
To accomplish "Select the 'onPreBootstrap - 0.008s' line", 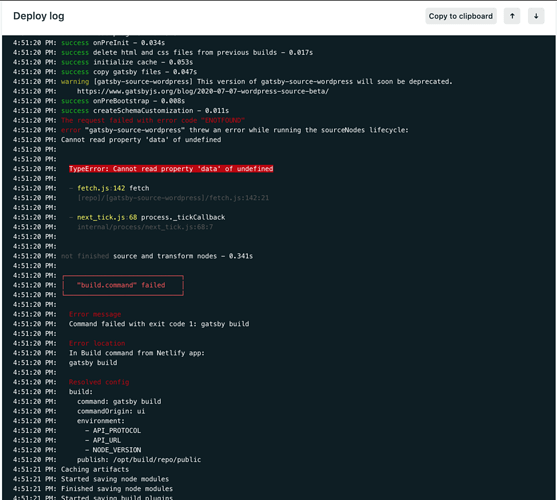I will pos(99,101).
